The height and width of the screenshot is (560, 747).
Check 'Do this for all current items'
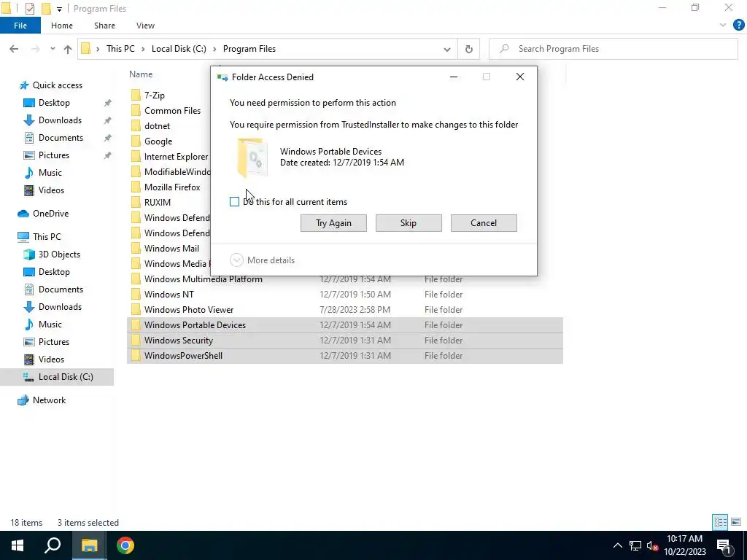tap(234, 202)
